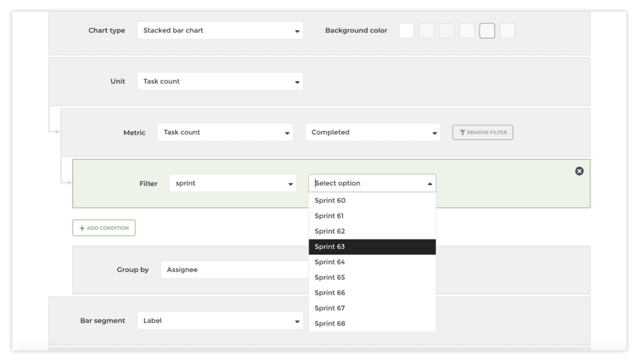
Task: Remove the sprint filter condition with the X icon
Action: 579,171
